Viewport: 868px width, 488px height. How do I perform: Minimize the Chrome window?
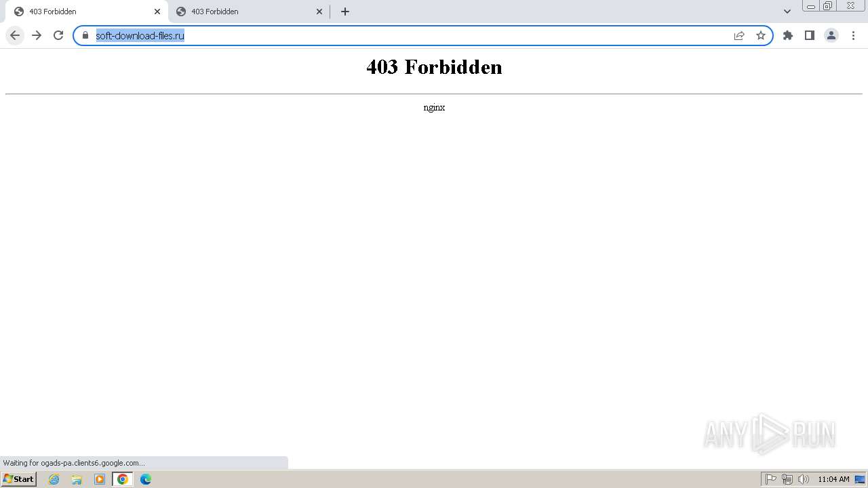point(811,6)
